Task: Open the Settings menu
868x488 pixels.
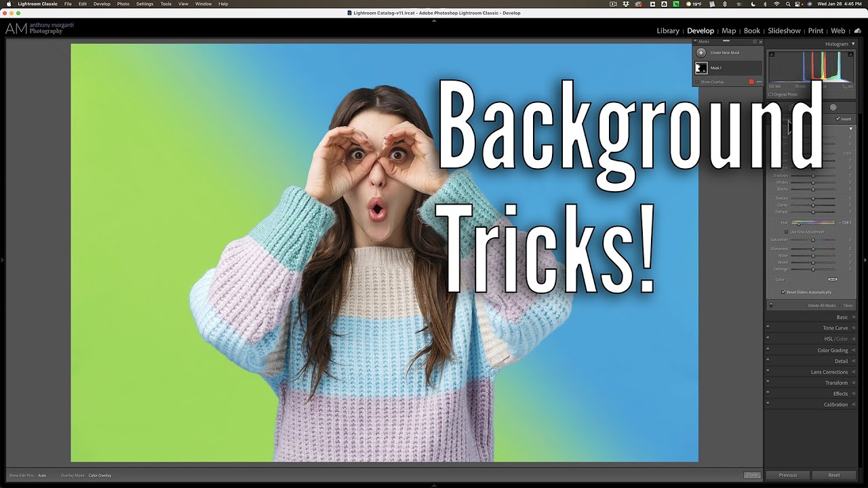Action: coord(144,4)
